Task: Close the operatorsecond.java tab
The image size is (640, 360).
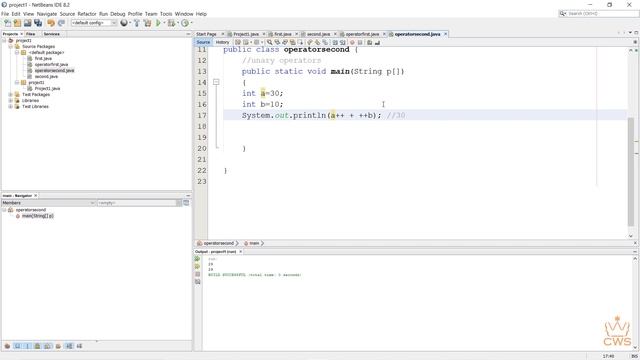Action: 445,34
